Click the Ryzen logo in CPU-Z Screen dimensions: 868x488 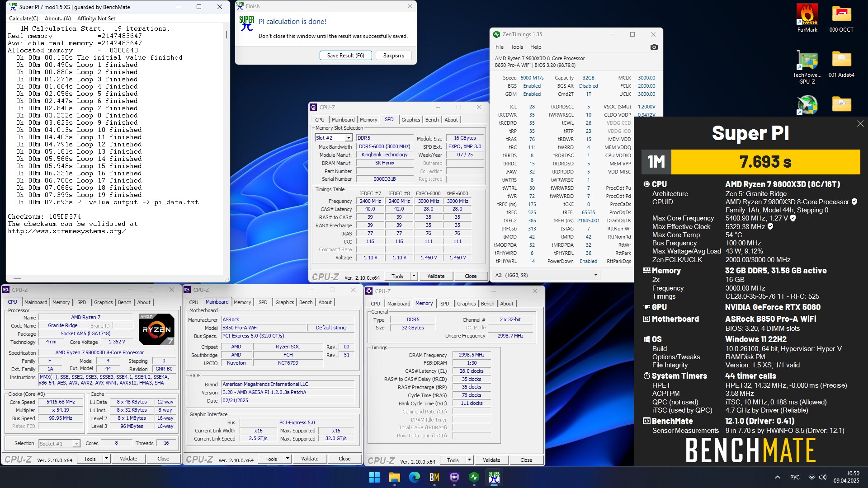(x=156, y=329)
